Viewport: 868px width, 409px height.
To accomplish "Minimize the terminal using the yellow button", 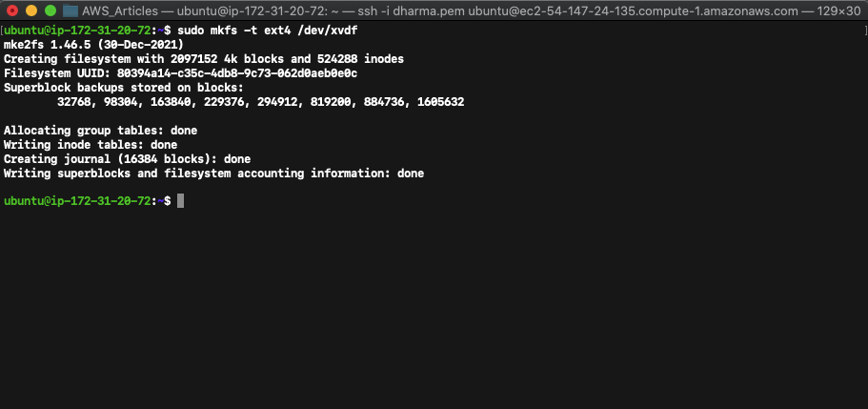I will [31, 10].
